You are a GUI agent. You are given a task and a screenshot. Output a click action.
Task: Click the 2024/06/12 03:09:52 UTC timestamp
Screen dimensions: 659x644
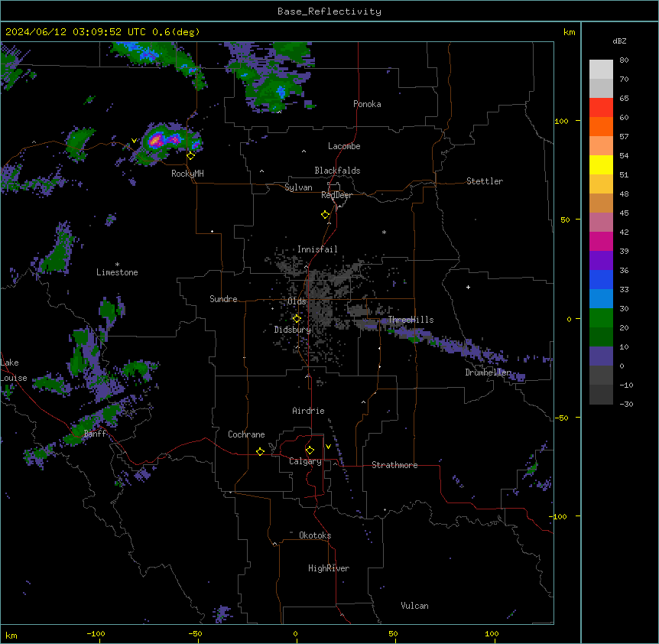click(x=76, y=32)
